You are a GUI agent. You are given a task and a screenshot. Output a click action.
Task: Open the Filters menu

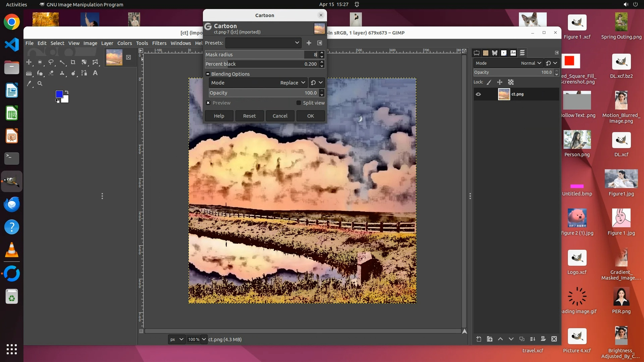click(x=159, y=43)
